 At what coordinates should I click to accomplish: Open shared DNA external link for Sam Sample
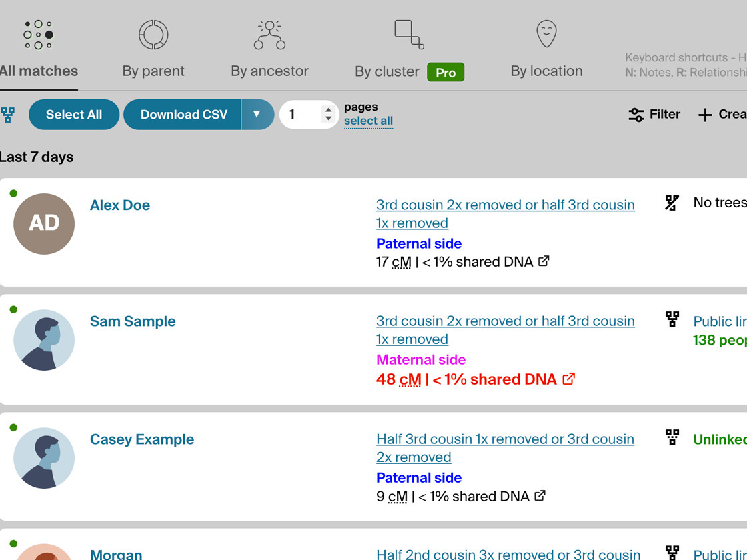[x=569, y=379]
